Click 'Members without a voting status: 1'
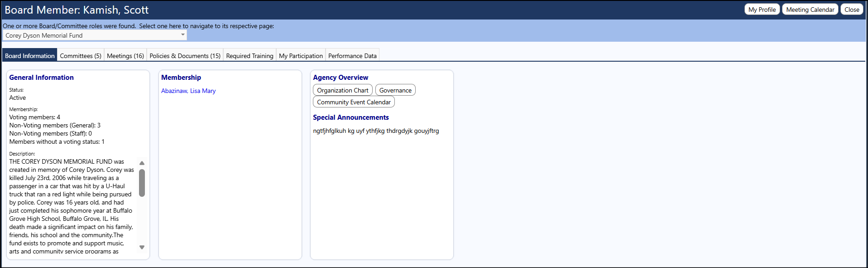This screenshot has height=268, width=868. pos(57,141)
